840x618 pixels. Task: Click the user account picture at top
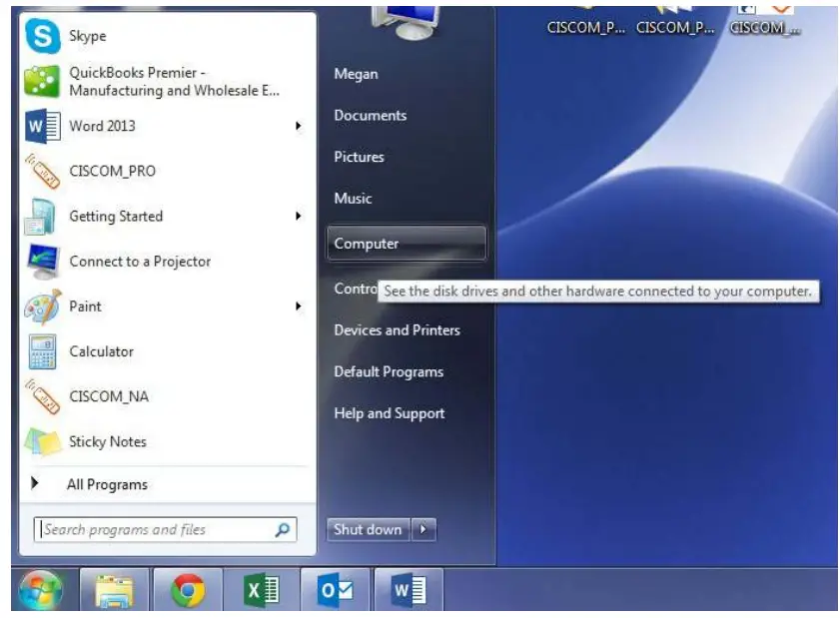tap(406, 21)
